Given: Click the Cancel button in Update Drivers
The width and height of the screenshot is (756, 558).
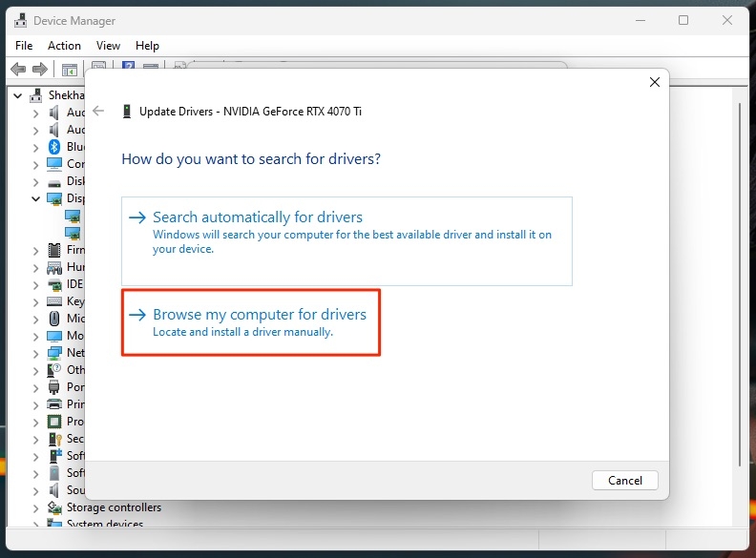Looking at the screenshot, I should [625, 481].
